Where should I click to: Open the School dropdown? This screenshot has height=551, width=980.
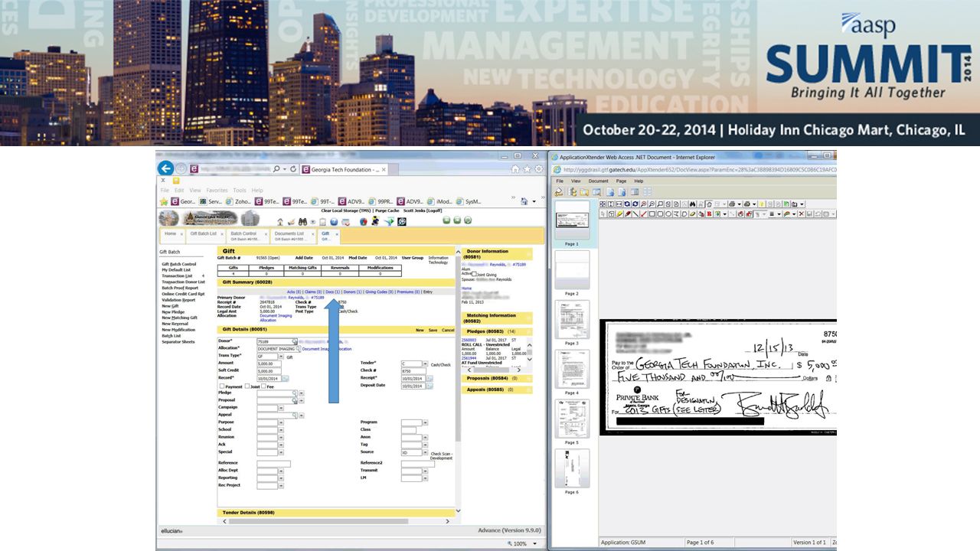pos(281,430)
